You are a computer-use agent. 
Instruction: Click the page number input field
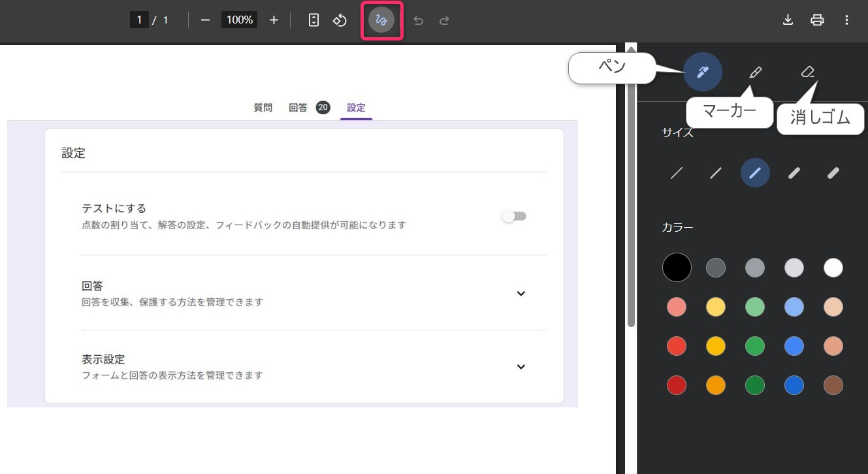point(139,20)
